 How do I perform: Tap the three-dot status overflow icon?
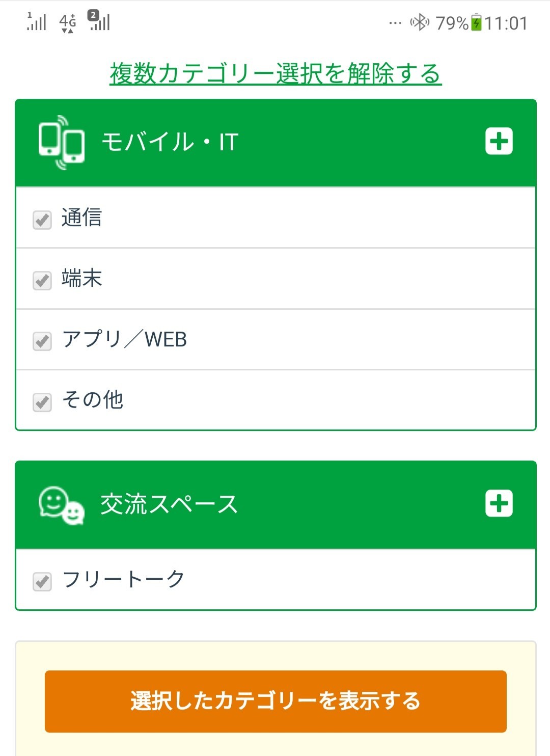point(395,23)
